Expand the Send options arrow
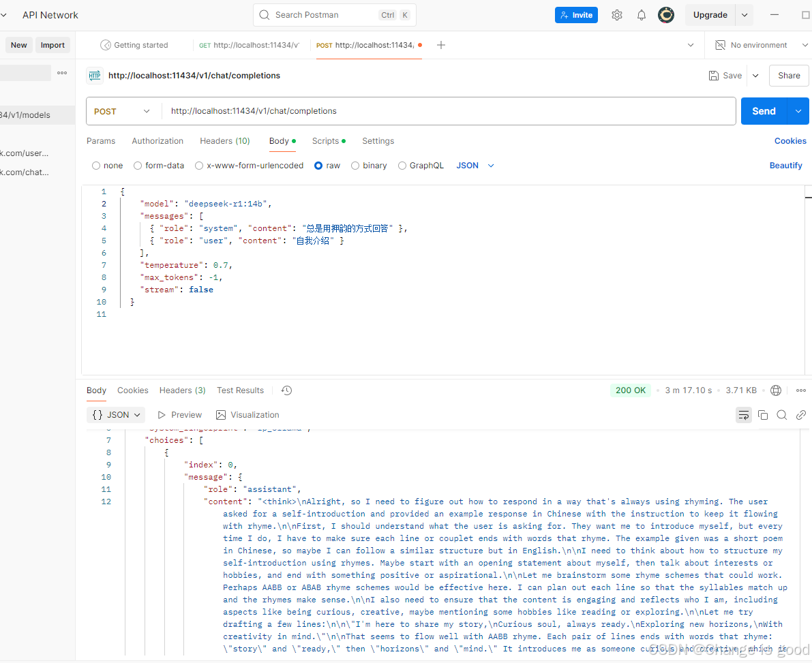 [798, 111]
